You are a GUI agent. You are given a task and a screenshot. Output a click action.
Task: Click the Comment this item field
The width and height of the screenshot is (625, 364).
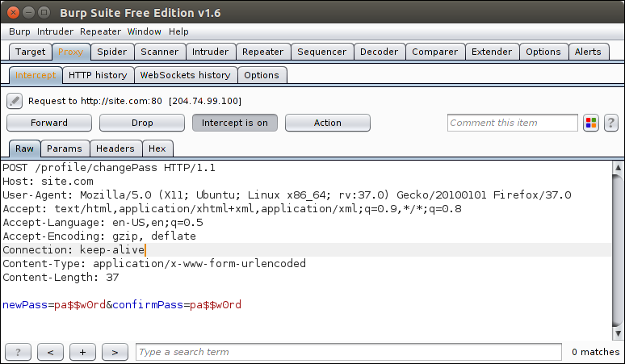[513, 123]
